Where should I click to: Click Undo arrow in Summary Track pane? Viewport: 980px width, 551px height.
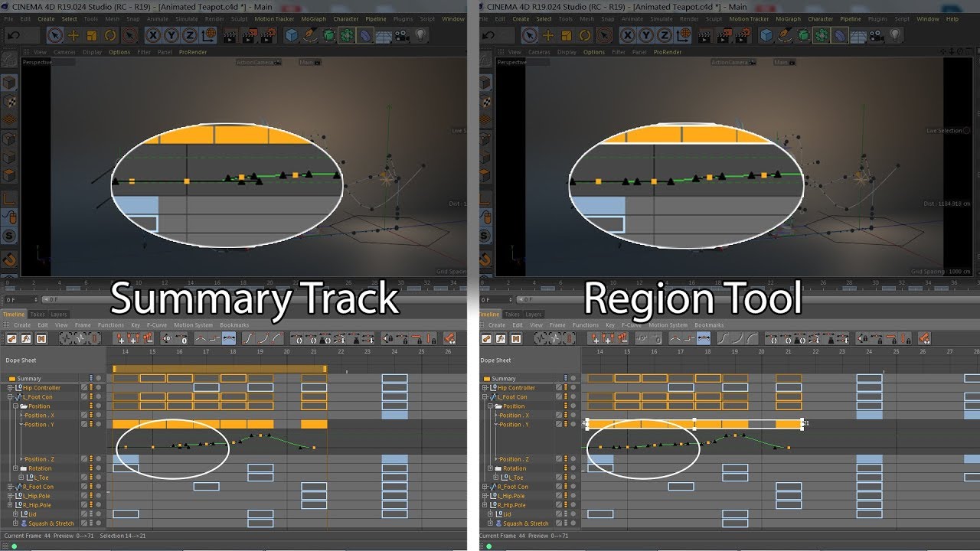[13, 34]
